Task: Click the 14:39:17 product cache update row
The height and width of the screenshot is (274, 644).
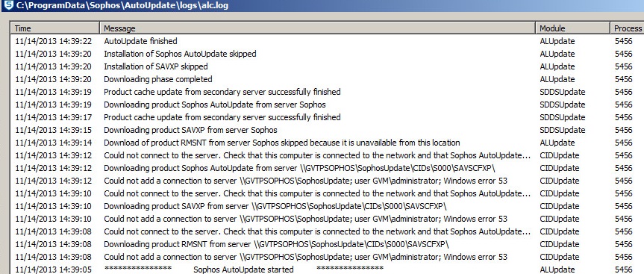Action: 328,117
